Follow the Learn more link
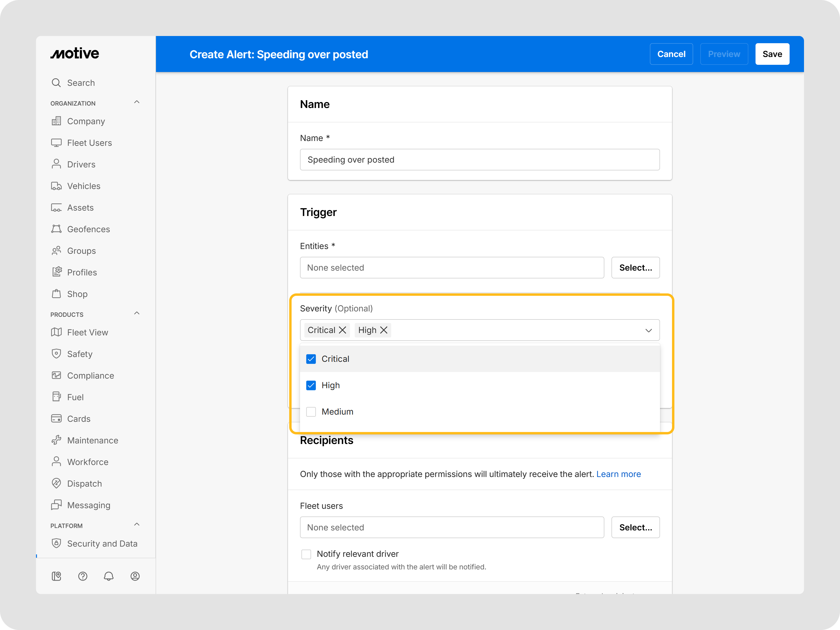Screen dimensions: 840x630 pos(618,474)
